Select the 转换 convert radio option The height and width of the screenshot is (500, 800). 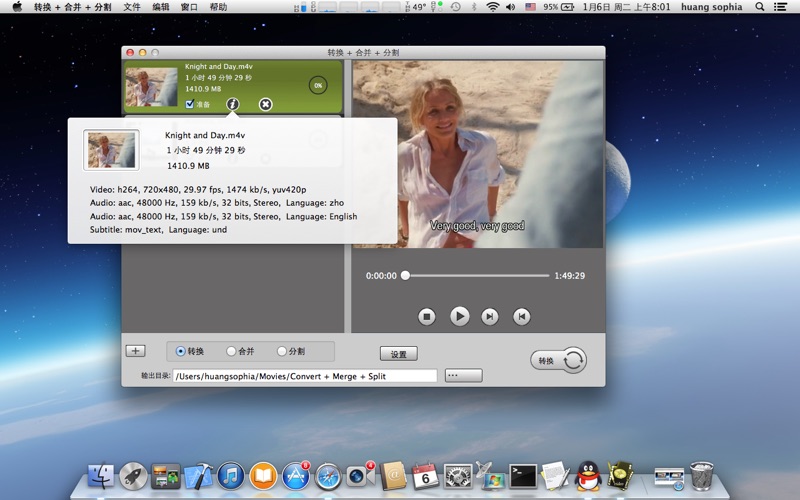pos(180,351)
